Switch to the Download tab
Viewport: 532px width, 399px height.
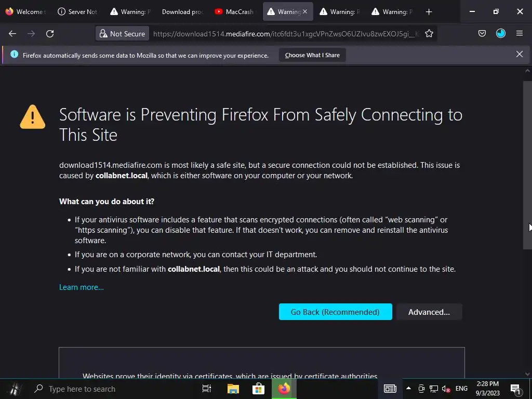pyautogui.click(x=182, y=11)
